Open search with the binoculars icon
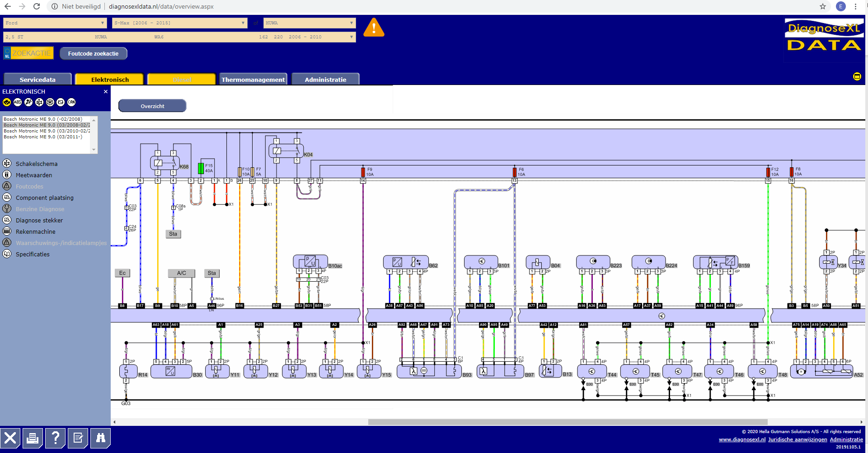The width and height of the screenshot is (868, 453). [x=100, y=438]
